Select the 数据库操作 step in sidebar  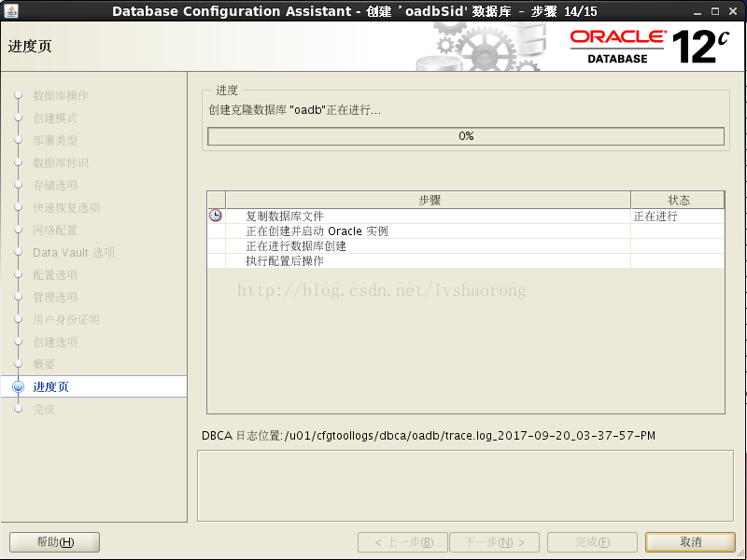[x=61, y=96]
